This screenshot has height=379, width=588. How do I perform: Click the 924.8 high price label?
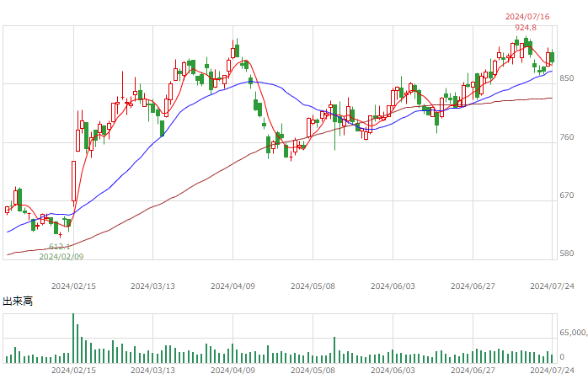526,27
